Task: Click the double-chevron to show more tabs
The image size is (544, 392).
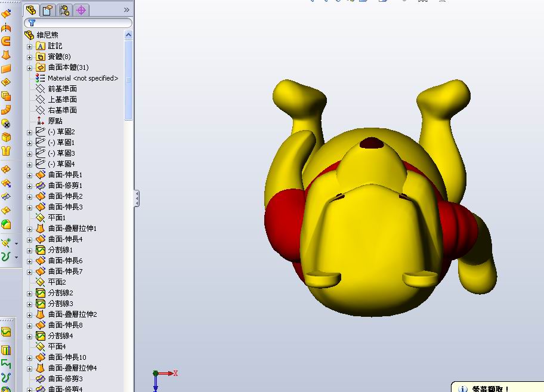Action: 126,10
